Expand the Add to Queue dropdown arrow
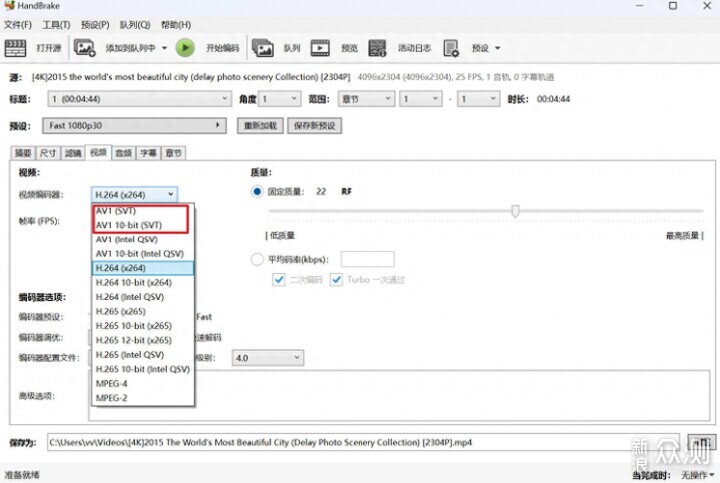Viewport: 720px width, 483px height. 164,48
